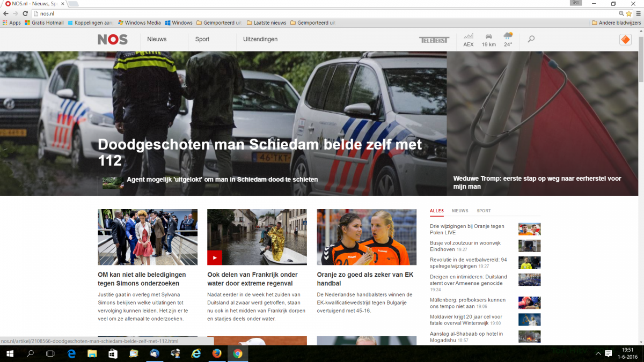644x362 pixels.
Task: Launch Firefox from taskbar
Action: (x=217, y=353)
